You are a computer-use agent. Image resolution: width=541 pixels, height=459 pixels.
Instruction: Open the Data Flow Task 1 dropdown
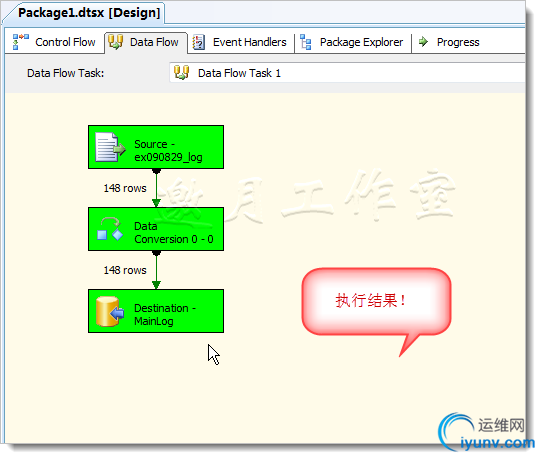point(347,73)
